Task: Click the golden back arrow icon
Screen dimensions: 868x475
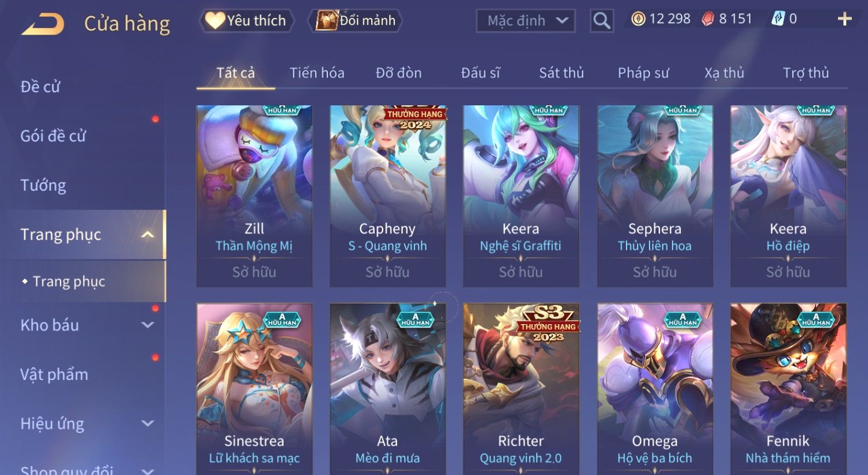Action: point(43,24)
